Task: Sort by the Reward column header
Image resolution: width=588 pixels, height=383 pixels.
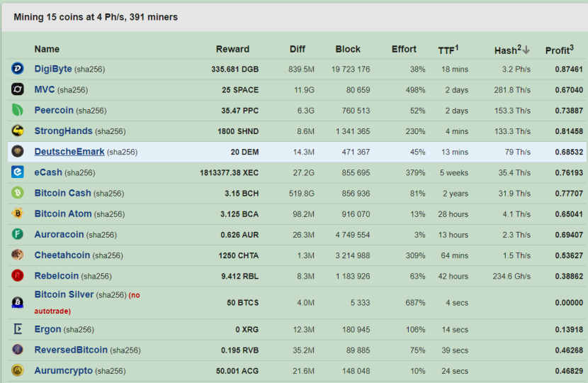Action: click(232, 49)
